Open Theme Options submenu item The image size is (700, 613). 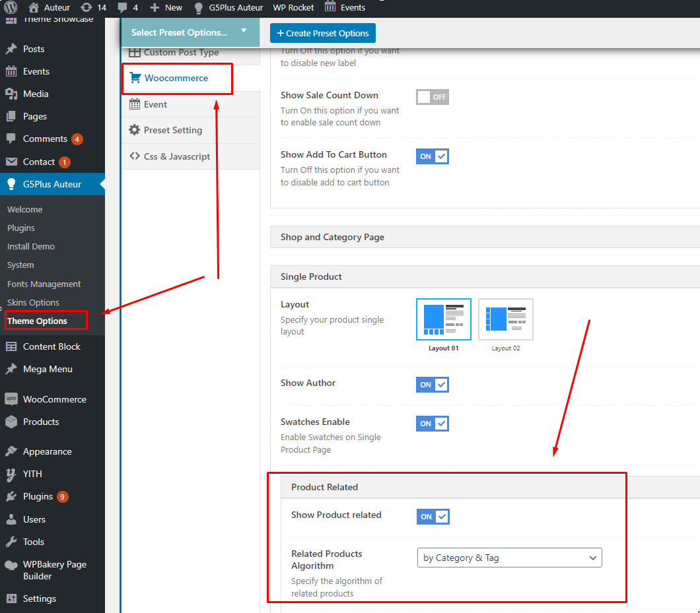[37, 321]
